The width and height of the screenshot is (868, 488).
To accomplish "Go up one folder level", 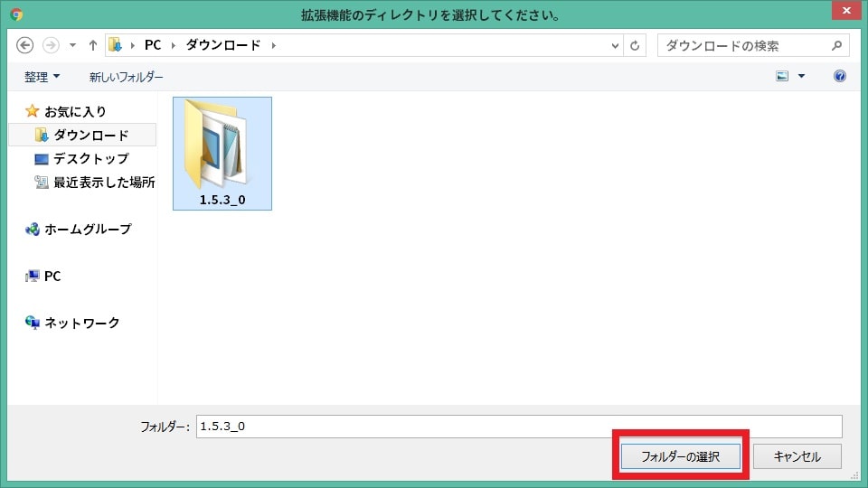I will (x=92, y=45).
